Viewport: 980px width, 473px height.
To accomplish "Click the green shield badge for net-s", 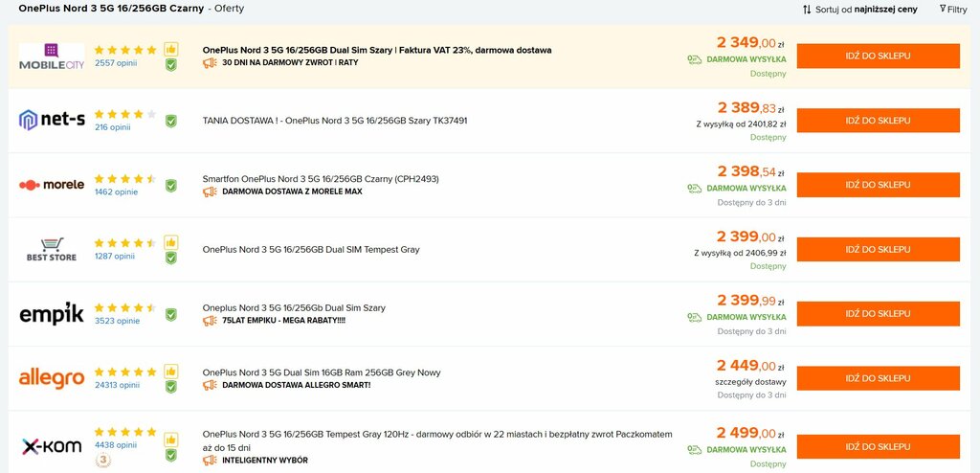I will 170,121.
